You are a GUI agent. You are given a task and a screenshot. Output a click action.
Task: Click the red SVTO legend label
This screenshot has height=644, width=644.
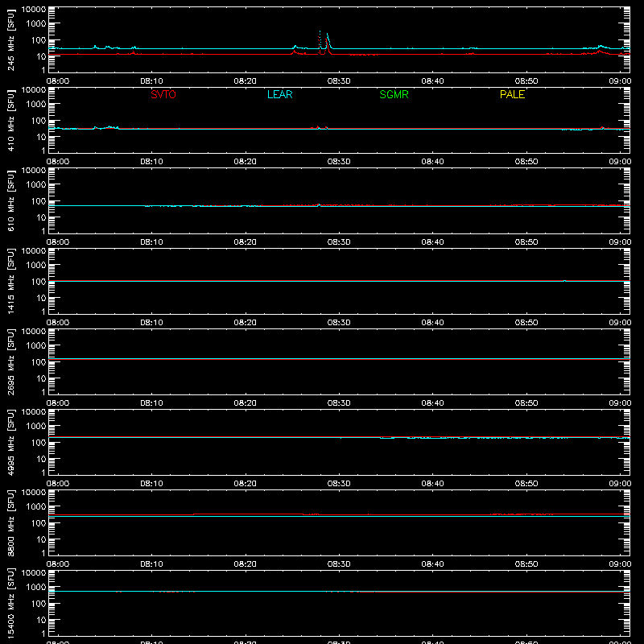(x=163, y=94)
